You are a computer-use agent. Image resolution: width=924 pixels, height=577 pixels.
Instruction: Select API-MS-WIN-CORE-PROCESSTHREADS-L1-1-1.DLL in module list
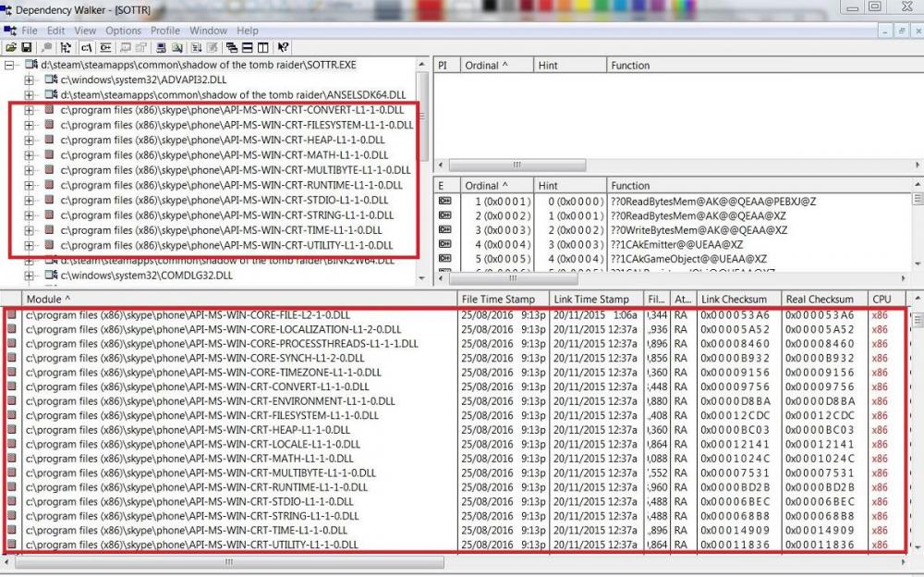pyautogui.click(x=222, y=344)
